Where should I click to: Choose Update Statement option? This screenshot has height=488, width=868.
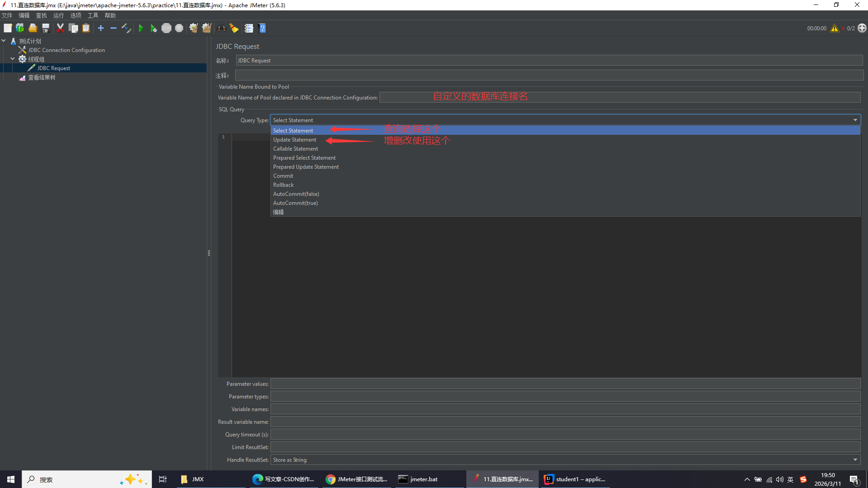565,139
